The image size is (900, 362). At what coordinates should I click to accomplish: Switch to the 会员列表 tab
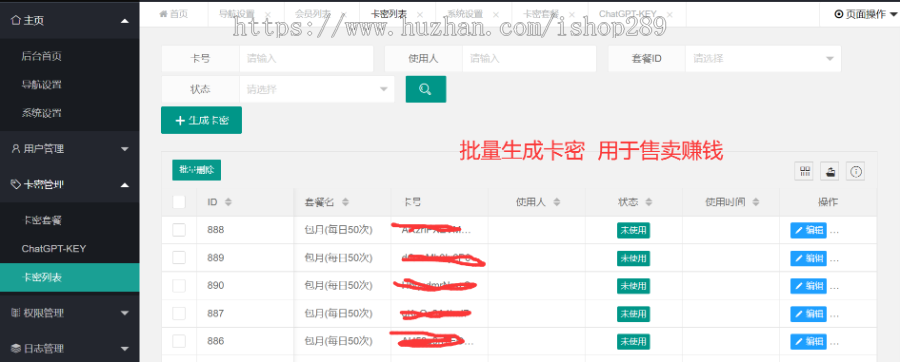point(313,14)
